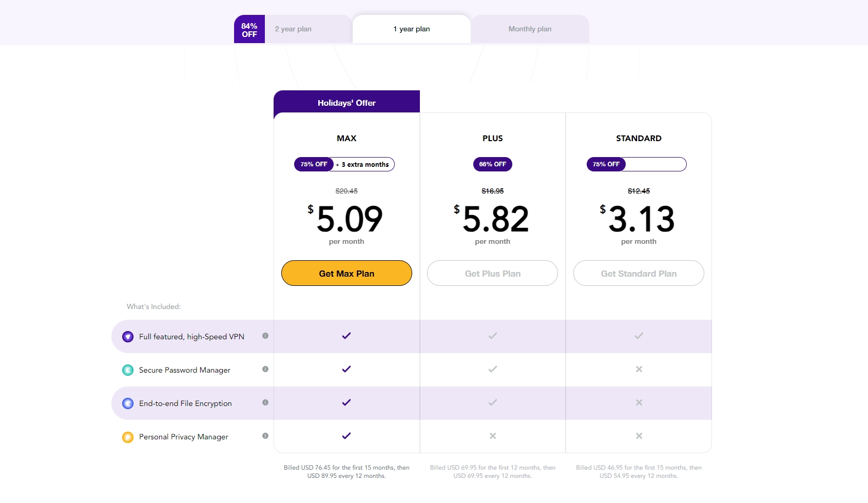Click the PLUS plan heading

(493, 138)
